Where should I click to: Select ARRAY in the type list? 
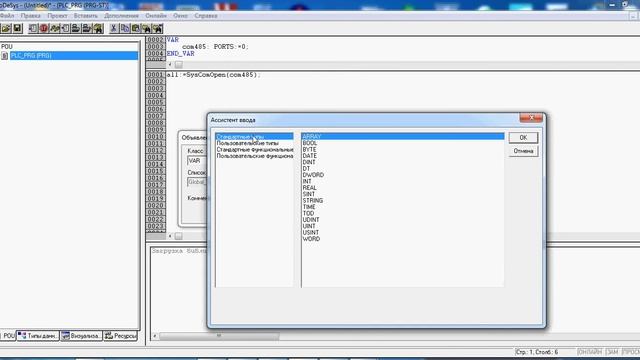402,137
